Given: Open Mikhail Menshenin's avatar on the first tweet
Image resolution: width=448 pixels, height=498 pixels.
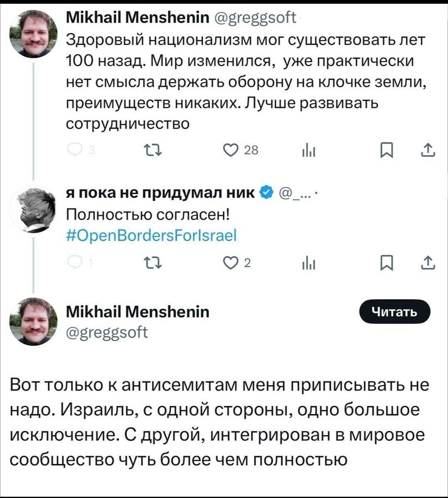Looking at the screenshot, I should 34,34.
